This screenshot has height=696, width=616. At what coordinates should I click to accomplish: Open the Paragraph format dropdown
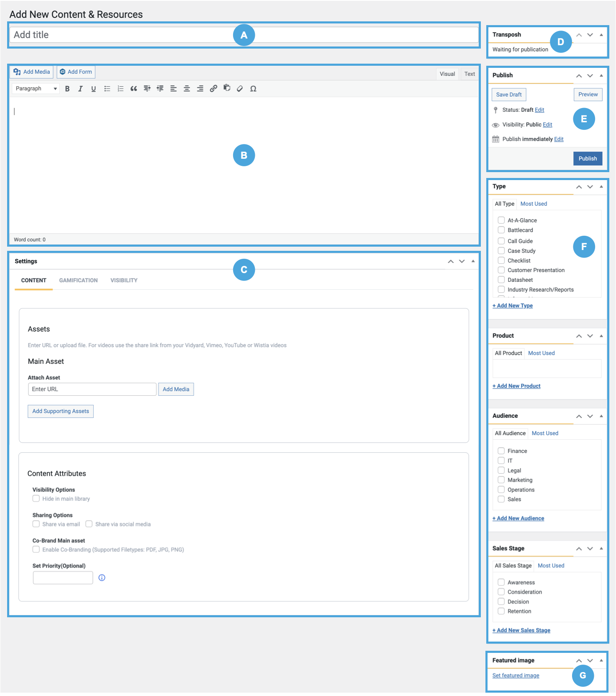pyautogui.click(x=36, y=88)
